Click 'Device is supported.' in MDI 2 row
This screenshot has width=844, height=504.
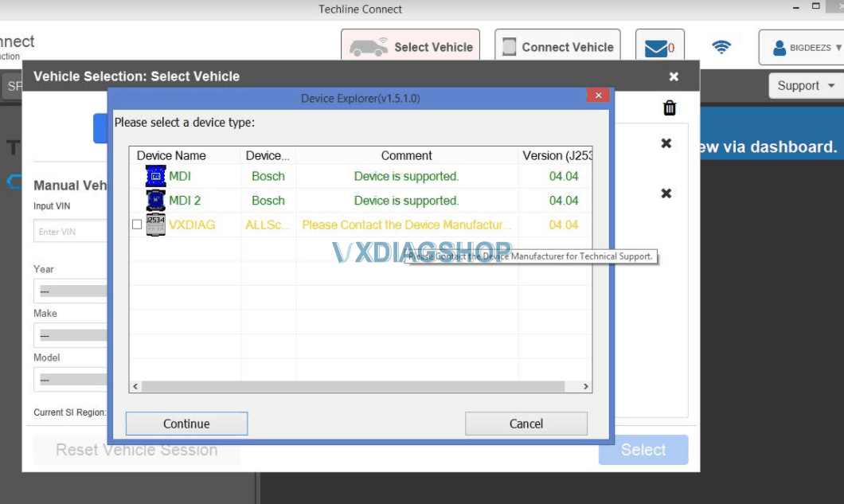[406, 201]
